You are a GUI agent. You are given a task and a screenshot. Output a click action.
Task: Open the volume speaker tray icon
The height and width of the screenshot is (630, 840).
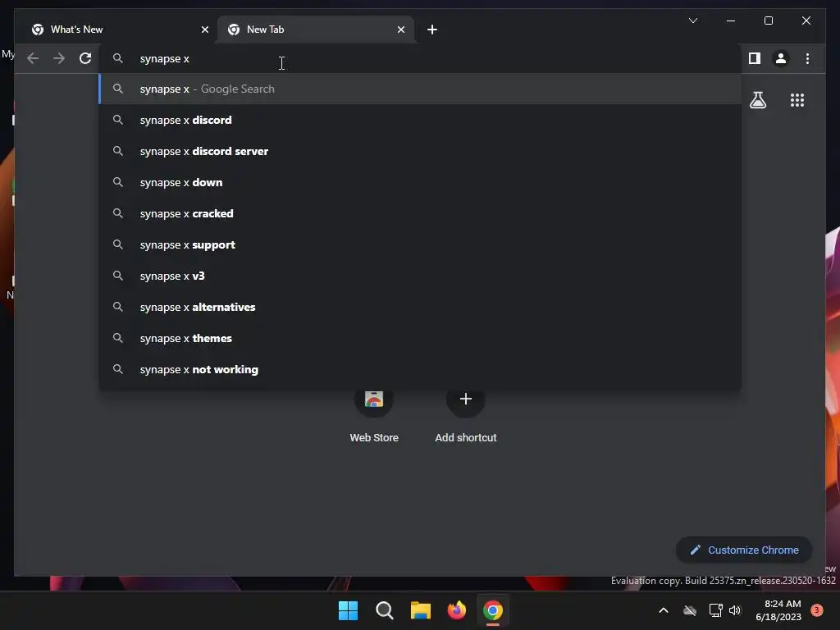click(735, 610)
